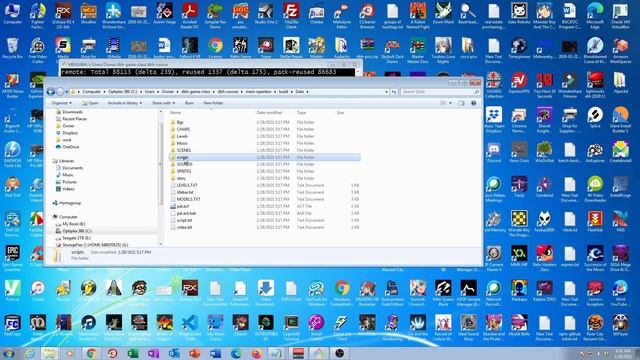
Task: Open the Organize dropdown menu
Action: (62, 103)
